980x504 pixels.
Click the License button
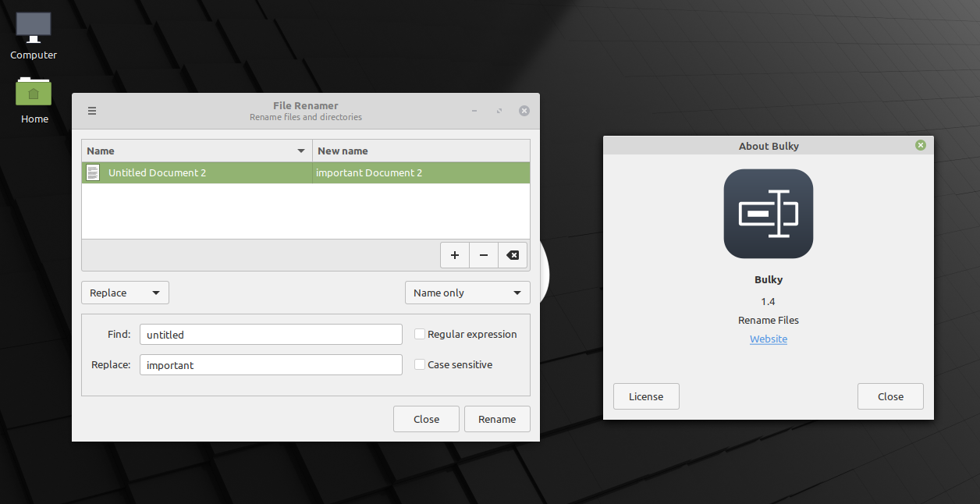point(646,396)
